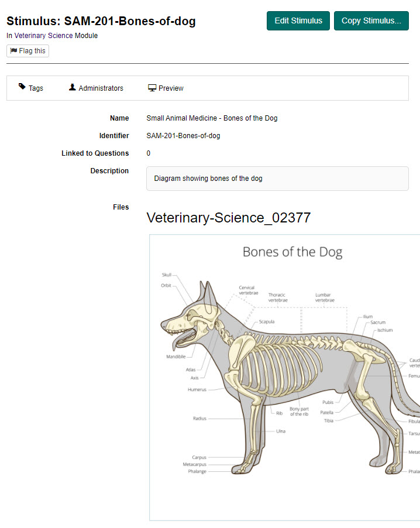Click the Description text box
This screenshot has width=420, height=528.
[277, 179]
